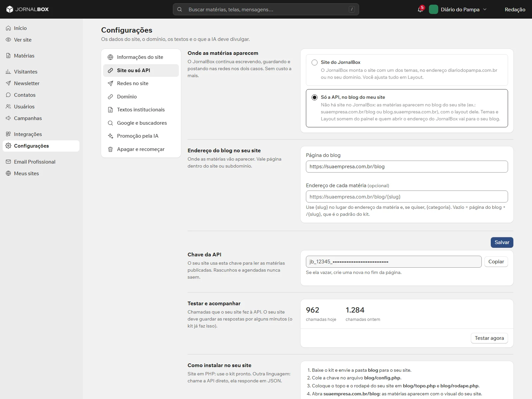Click the Testar agora button

[x=489, y=338]
